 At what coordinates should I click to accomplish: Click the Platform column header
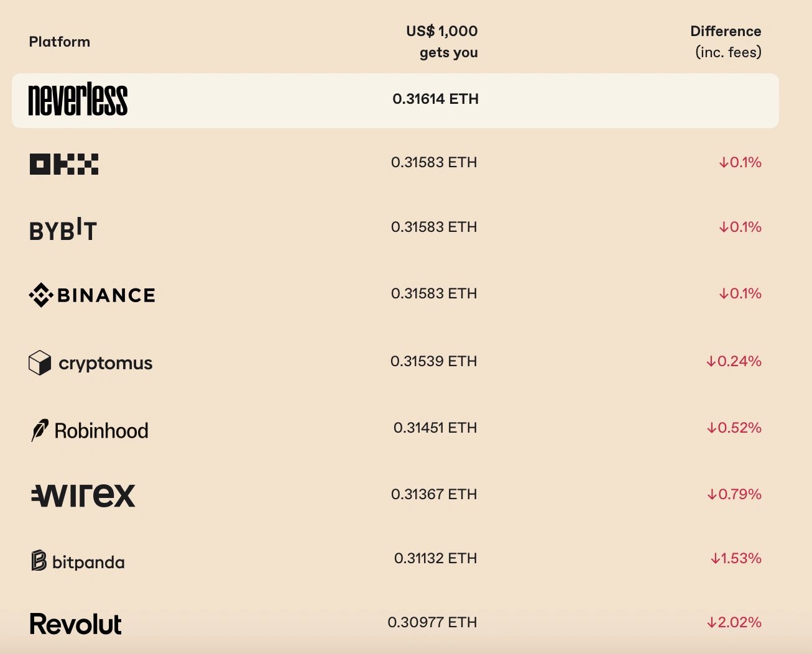60,42
